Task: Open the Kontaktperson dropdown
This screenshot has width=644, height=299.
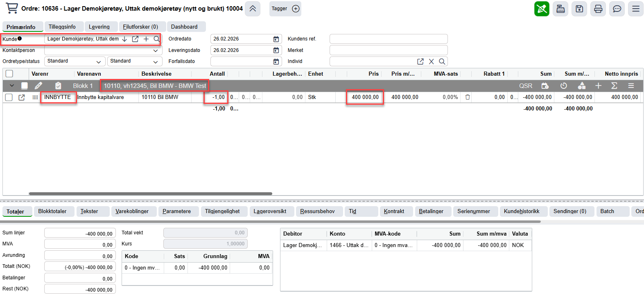Action: 156,50
